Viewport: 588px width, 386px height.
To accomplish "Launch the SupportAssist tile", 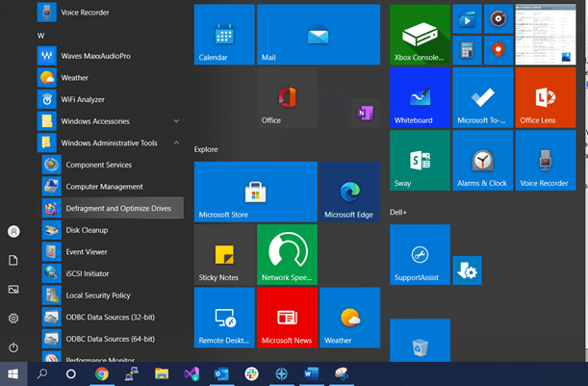I will click(420, 255).
